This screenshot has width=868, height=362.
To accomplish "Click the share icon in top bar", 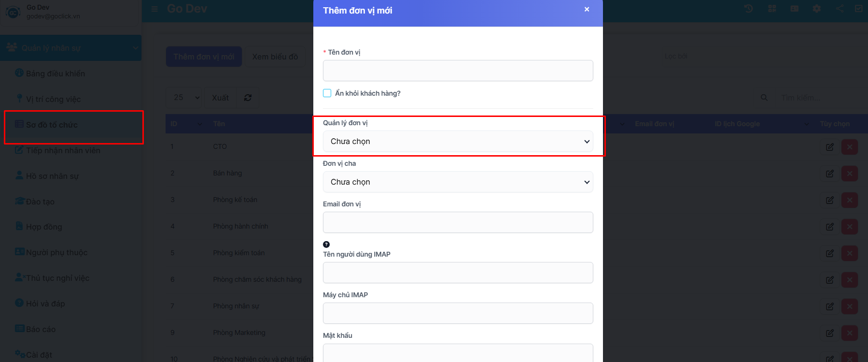I will tap(840, 9).
